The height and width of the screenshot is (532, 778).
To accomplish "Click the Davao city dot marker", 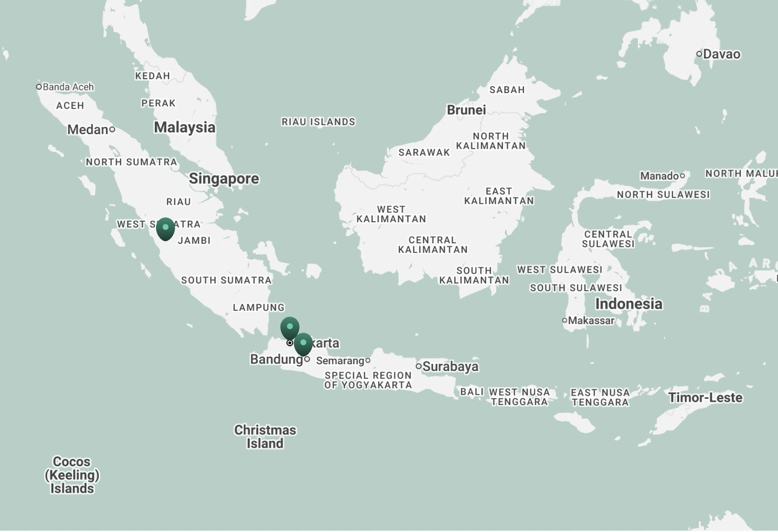I will (699, 54).
